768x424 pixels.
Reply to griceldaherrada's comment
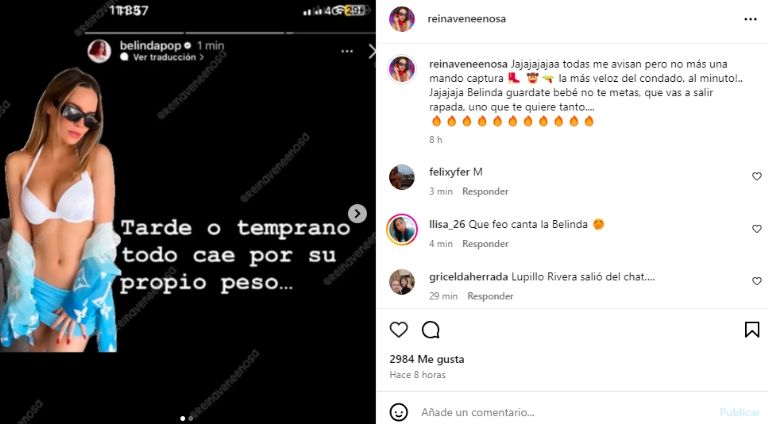490,296
